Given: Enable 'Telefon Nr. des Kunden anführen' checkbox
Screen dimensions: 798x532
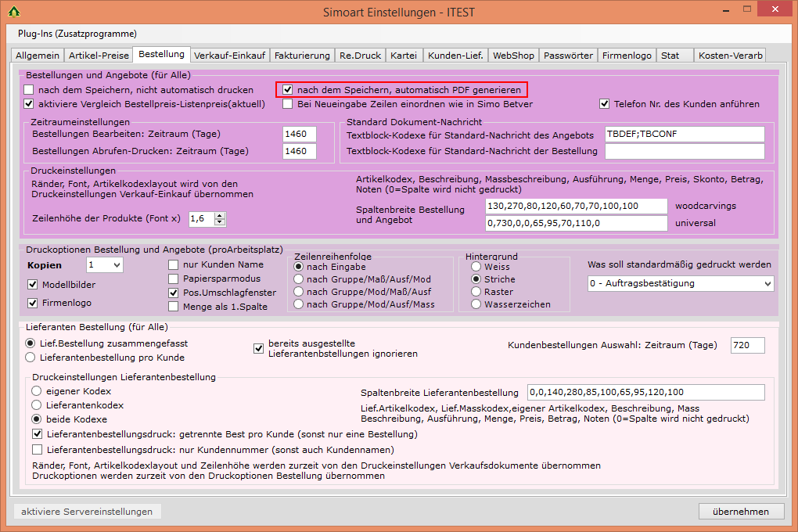Looking at the screenshot, I should pyautogui.click(x=604, y=104).
